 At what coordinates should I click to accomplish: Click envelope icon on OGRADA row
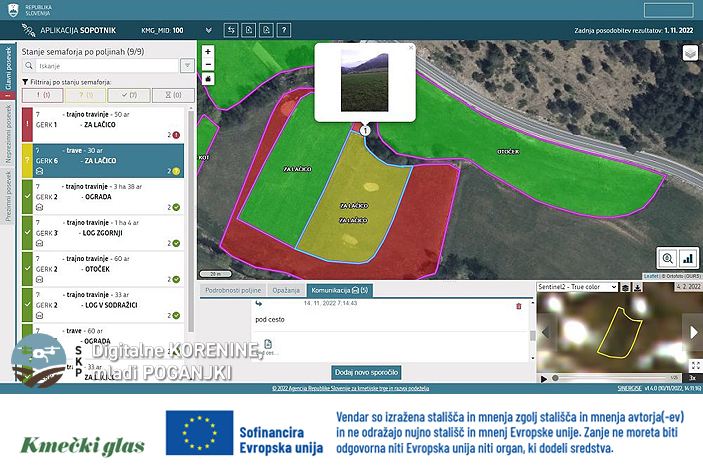click(x=39, y=207)
